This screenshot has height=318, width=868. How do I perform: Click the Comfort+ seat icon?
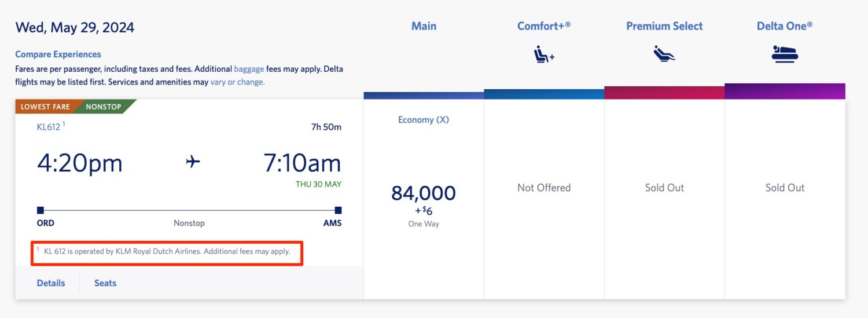543,54
